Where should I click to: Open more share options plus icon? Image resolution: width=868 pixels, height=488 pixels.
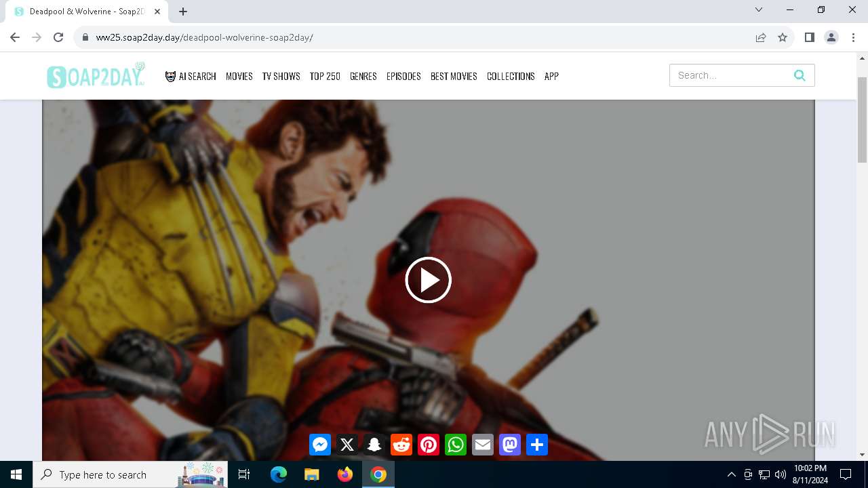537,445
